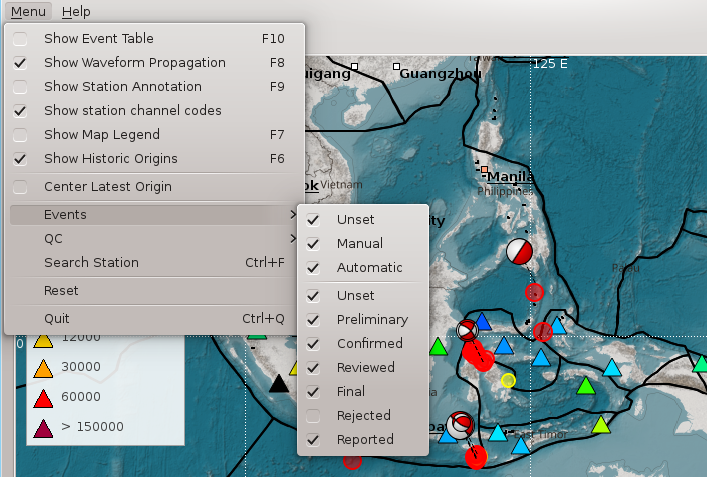Click the orange 30000 legend triangle
This screenshot has width=707, height=477.
pyautogui.click(x=44, y=368)
